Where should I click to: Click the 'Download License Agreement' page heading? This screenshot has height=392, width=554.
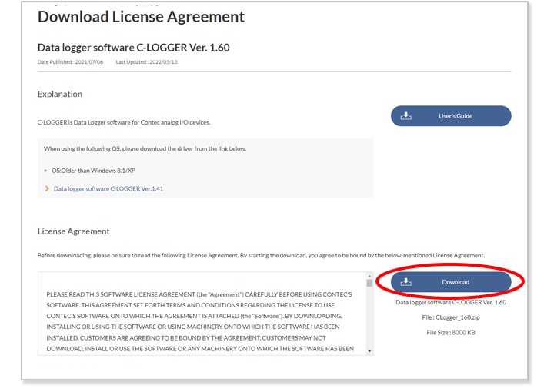(141, 17)
